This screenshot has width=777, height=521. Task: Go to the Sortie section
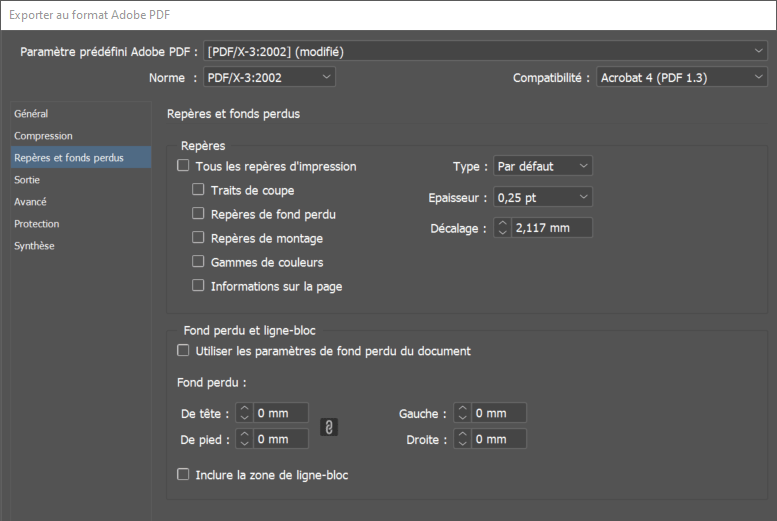coord(27,180)
